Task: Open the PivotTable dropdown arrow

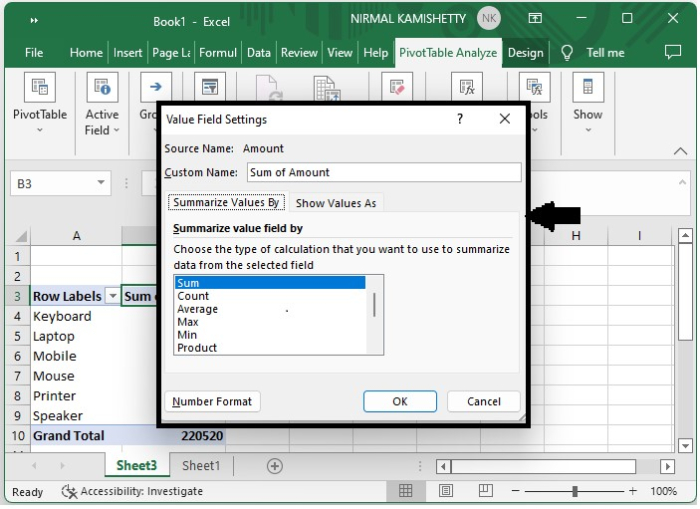Action: (x=40, y=130)
